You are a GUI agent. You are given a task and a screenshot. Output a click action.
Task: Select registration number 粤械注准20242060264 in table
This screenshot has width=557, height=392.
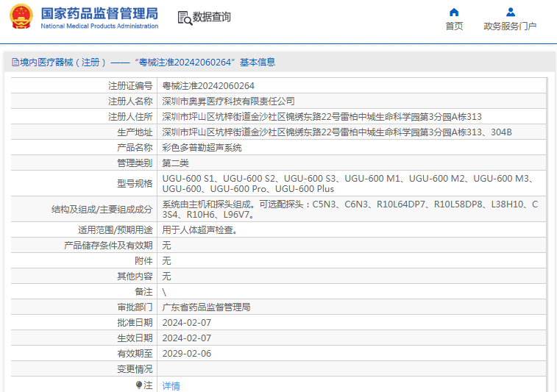point(208,86)
